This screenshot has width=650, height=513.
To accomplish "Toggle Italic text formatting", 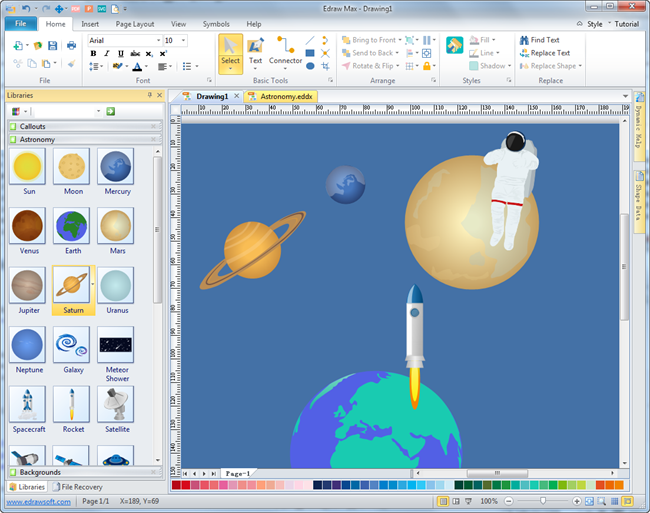I will pos(107,54).
